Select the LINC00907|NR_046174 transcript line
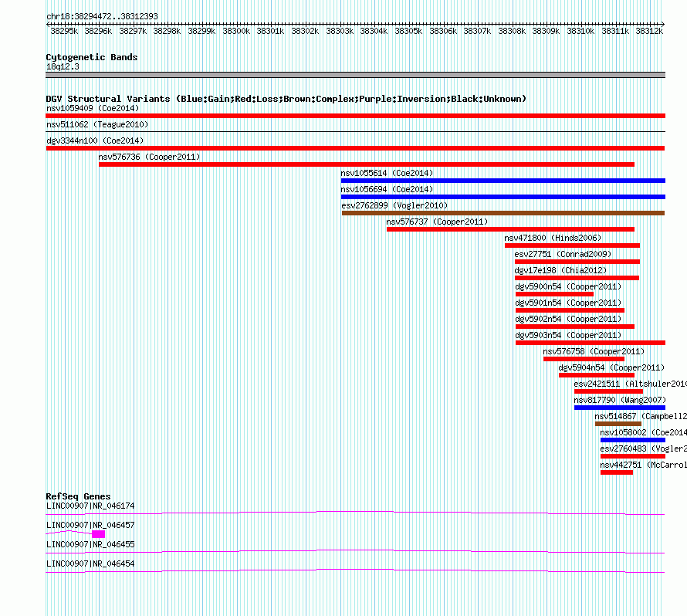This screenshot has height=616, width=687. (x=355, y=513)
